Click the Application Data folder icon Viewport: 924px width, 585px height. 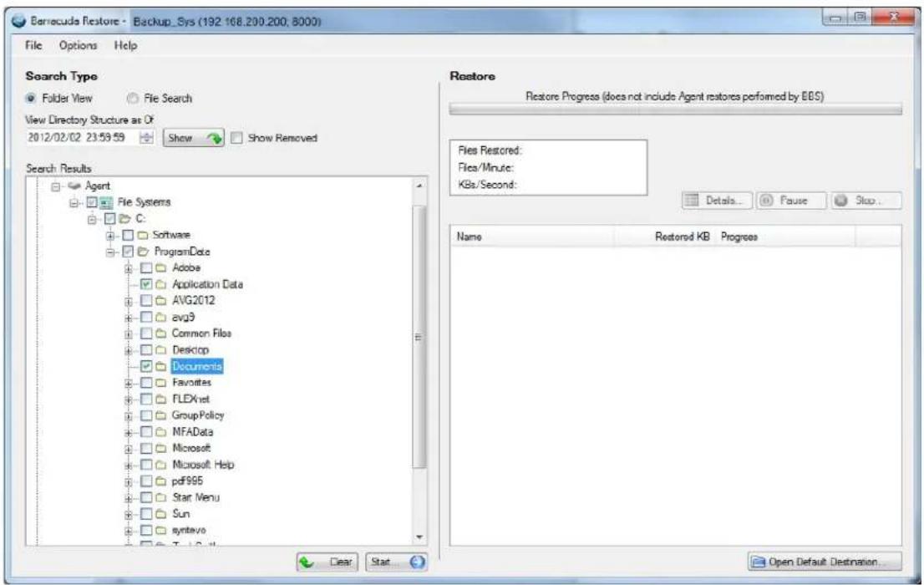161,284
